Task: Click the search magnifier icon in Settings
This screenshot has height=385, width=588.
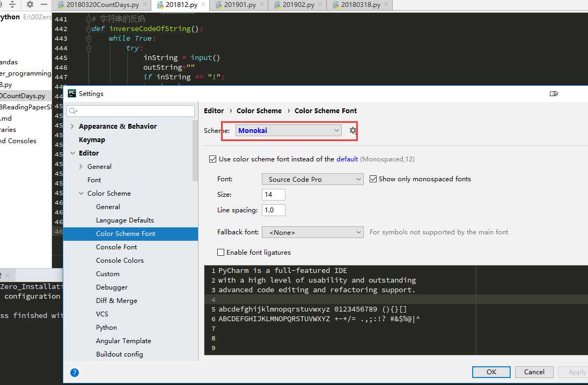Action: pyautogui.click(x=73, y=111)
